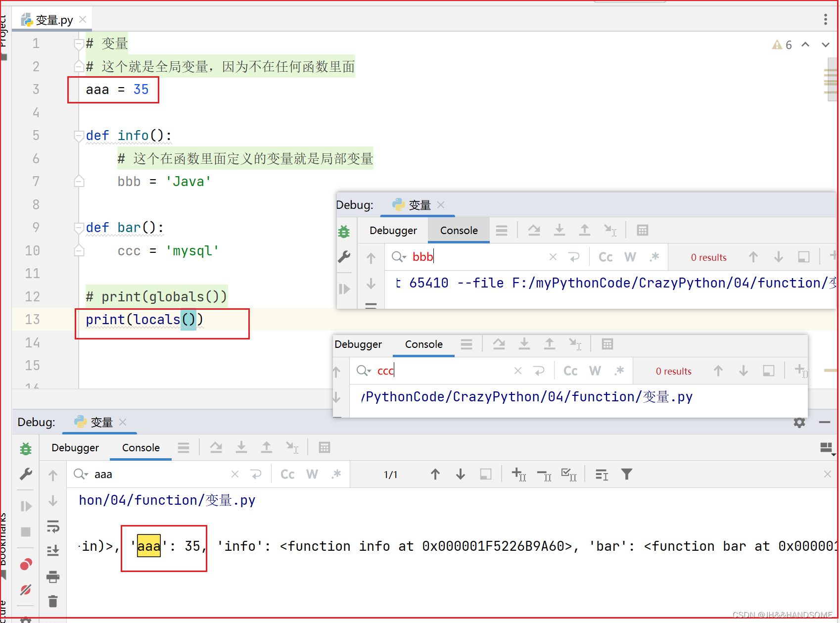
Task: Rerun the debug session with the green bug icon
Action: tap(26, 449)
